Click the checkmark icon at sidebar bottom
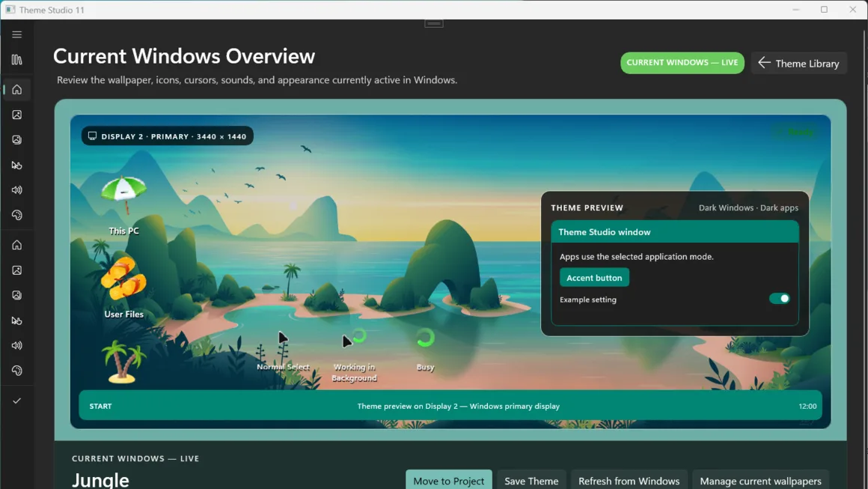The image size is (868, 489). coord(16,401)
